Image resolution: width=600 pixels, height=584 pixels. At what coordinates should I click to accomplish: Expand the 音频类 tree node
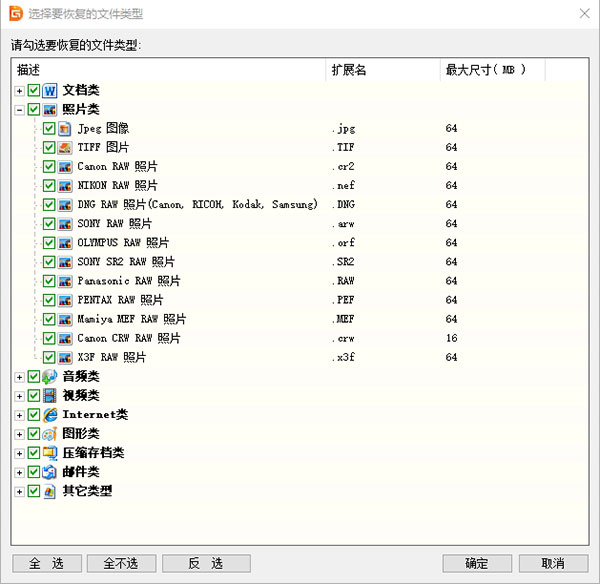point(19,377)
